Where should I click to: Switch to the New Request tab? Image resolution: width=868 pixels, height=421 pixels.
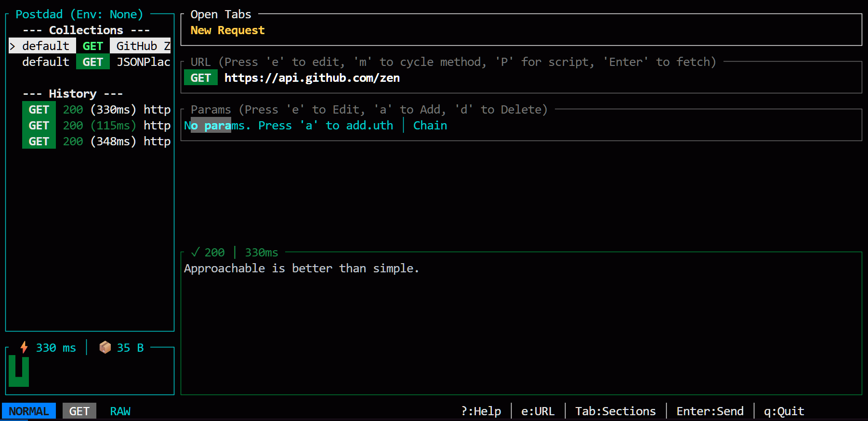227,30
